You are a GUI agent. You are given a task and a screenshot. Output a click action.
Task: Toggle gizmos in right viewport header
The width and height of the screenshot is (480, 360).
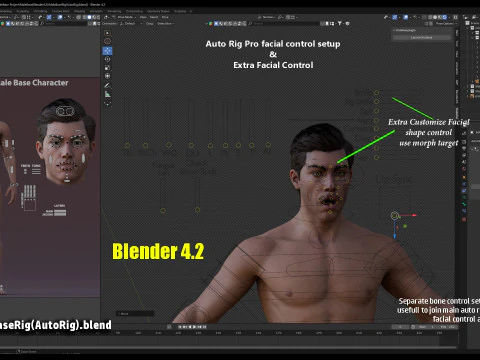394,17
